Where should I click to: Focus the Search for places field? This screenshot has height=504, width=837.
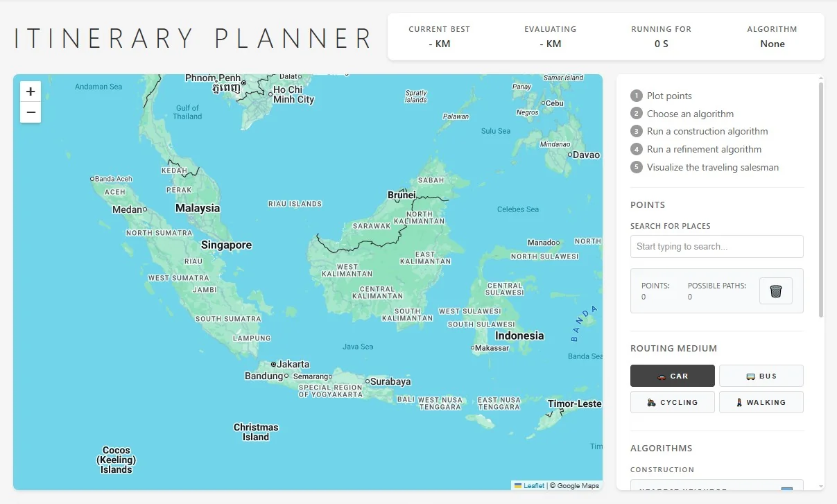pyautogui.click(x=716, y=246)
